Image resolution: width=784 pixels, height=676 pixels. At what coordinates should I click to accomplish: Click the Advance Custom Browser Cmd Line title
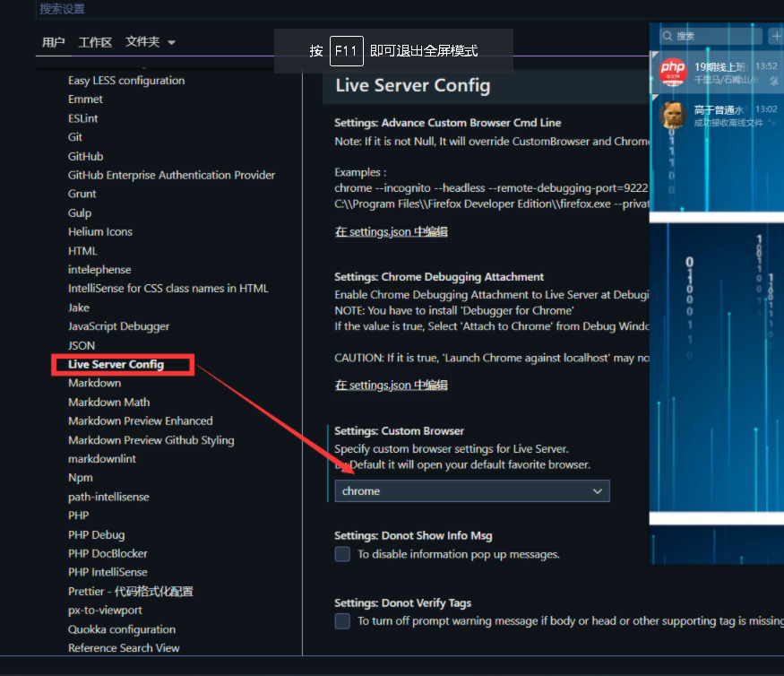click(x=447, y=123)
